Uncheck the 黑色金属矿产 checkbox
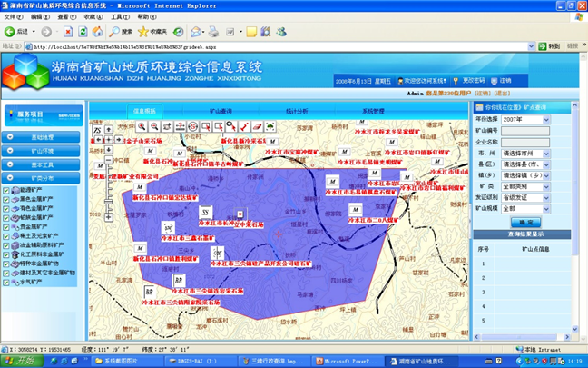Viewport: 588px width, 368px height. click(x=6, y=200)
